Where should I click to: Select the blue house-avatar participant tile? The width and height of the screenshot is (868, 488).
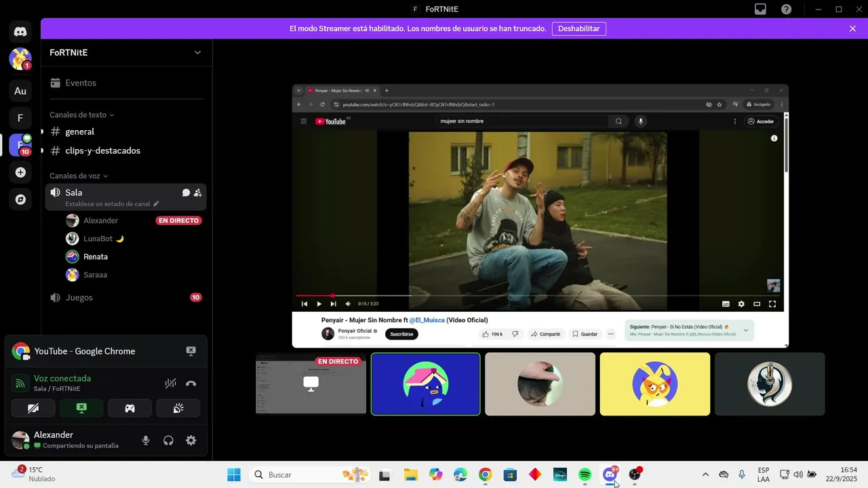(x=426, y=384)
